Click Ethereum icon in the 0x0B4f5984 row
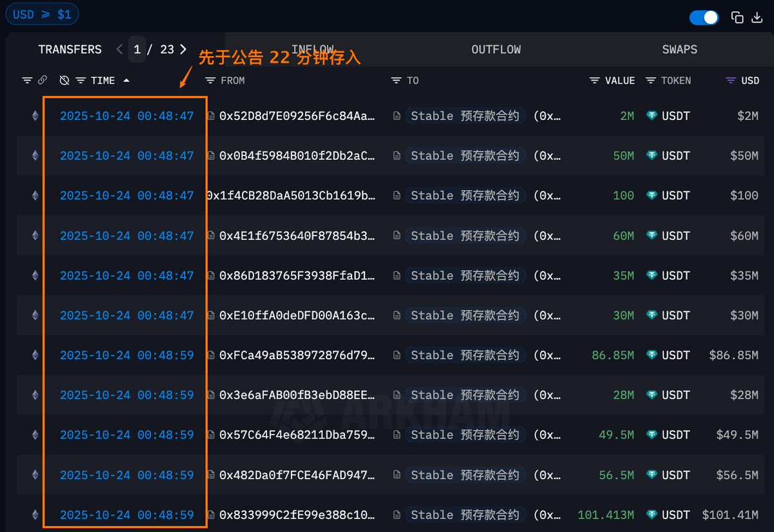 coord(35,156)
